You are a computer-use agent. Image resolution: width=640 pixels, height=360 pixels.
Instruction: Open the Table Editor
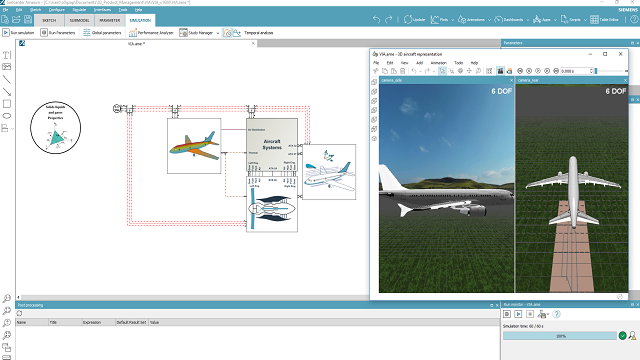pyautogui.click(x=604, y=19)
